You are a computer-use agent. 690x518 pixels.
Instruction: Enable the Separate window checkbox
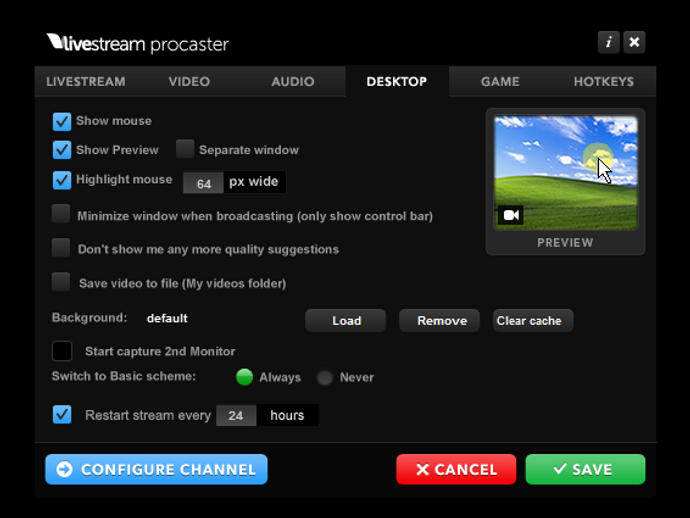pyautogui.click(x=185, y=149)
